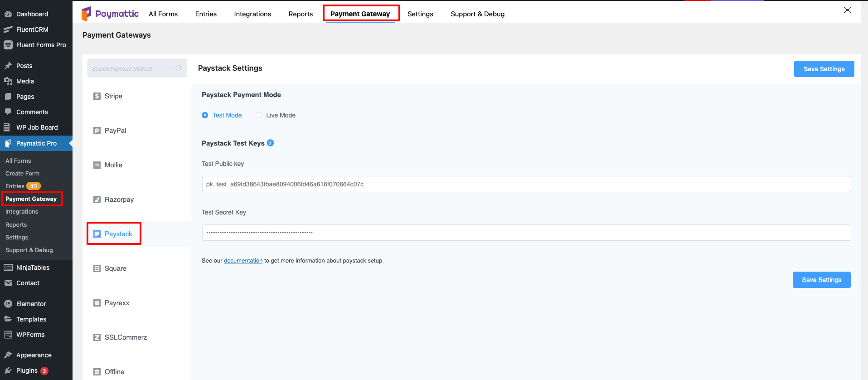
Task: Click the Paystack gateway icon
Action: click(x=97, y=234)
